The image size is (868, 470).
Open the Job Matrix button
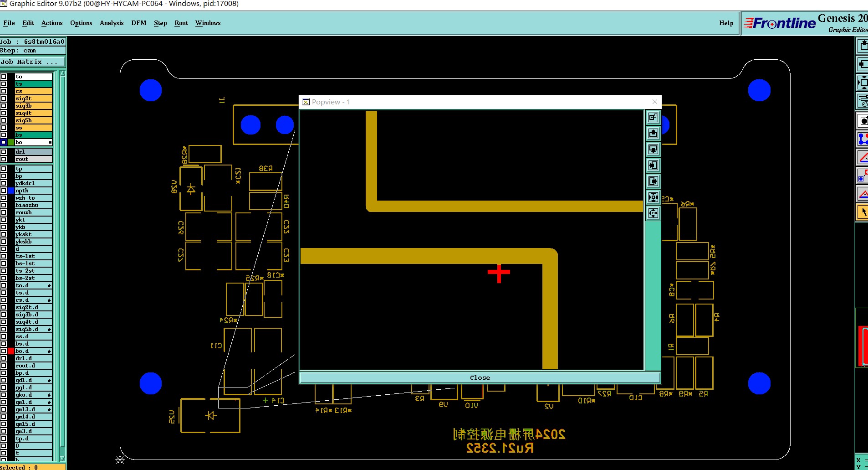click(33, 62)
